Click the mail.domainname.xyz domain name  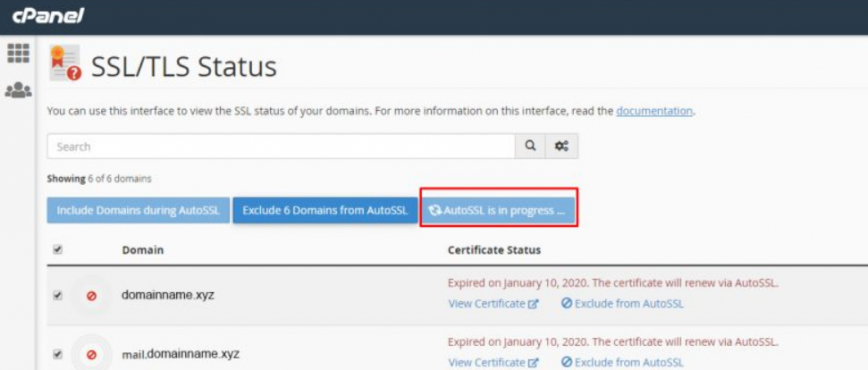tap(181, 353)
